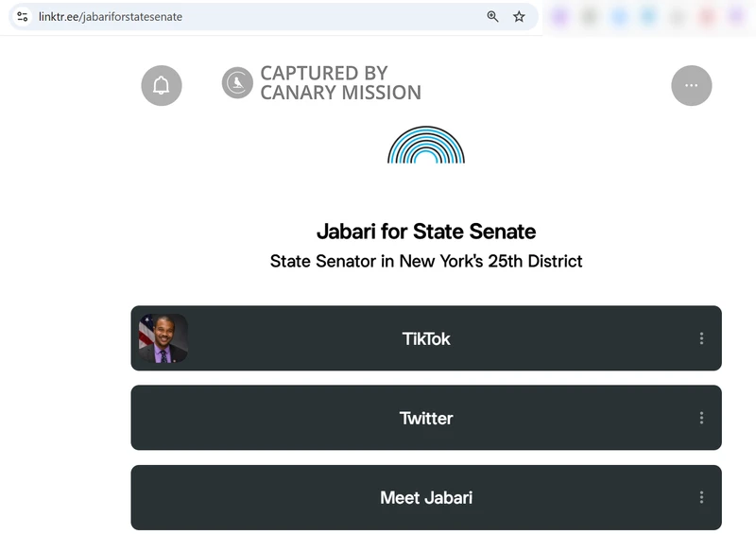Click the site information icon in address bar
Image resolution: width=756 pixels, height=534 pixels.
(x=23, y=16)
